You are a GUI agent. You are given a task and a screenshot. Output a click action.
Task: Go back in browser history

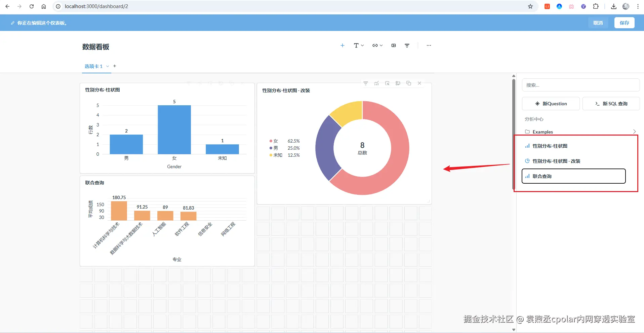point(7,6)
